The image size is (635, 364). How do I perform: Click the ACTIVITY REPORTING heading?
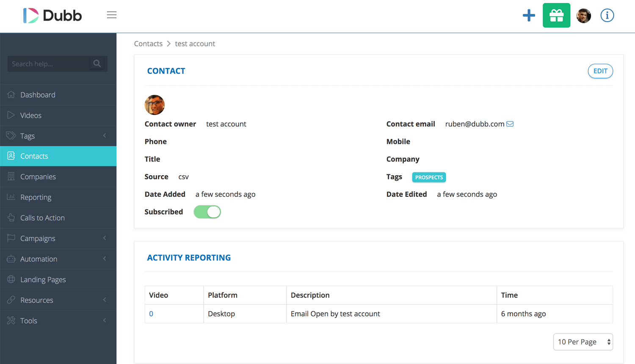(x=189, y=258)
